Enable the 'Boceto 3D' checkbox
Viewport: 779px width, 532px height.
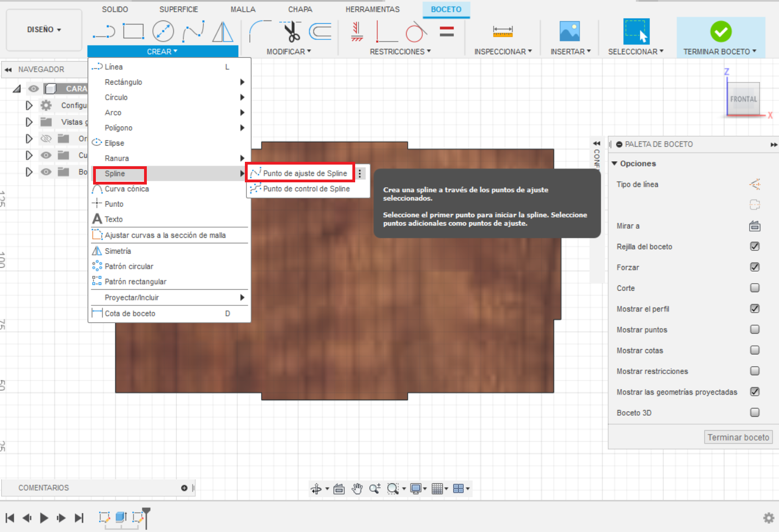755,412
